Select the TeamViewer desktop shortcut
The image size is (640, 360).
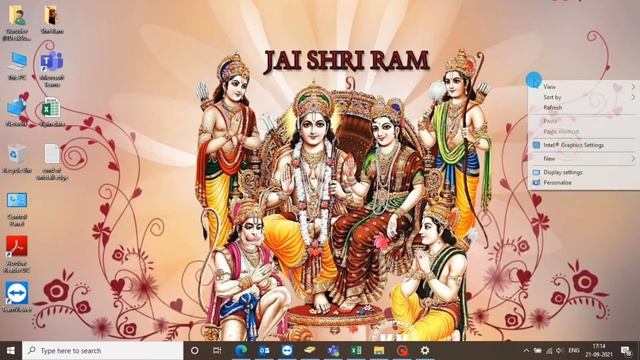coord(17,297)
